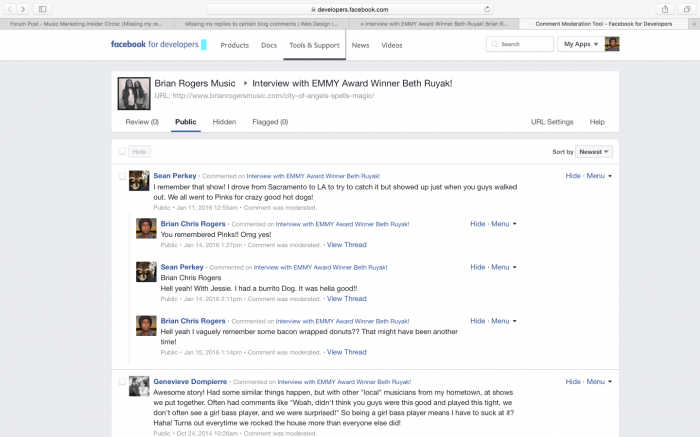Open Menu for bacon wrapped donuts reply
The height and width of the screenshot is (437, 700).
point(504,321)
